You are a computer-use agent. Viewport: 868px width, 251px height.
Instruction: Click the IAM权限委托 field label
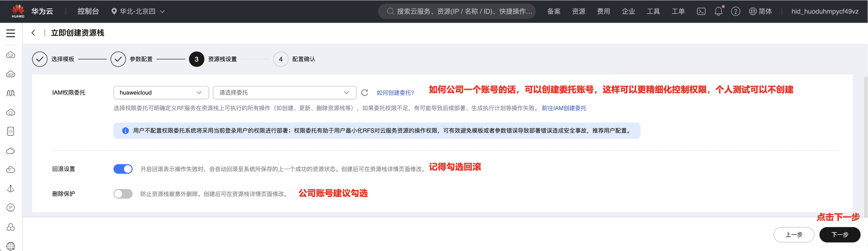pos(69,93)
